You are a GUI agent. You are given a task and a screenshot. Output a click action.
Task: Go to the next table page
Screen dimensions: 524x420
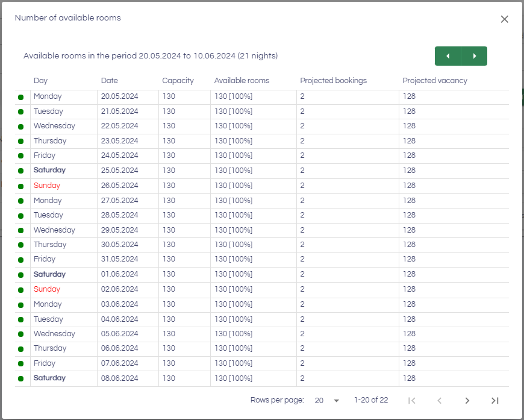tap(467, 401)
